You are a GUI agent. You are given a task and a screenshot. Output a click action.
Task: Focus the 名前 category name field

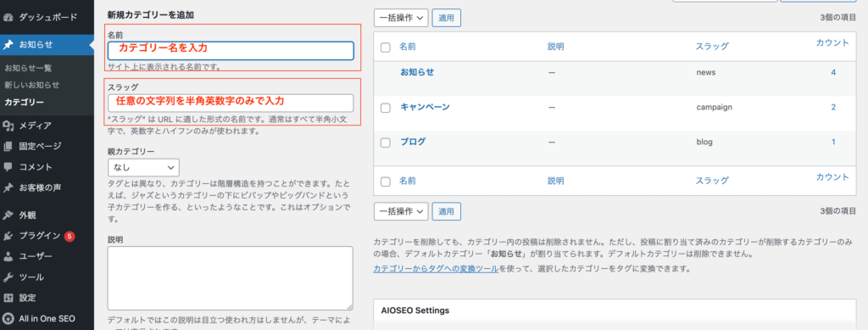pyautogui.click(x=231, y=50)
